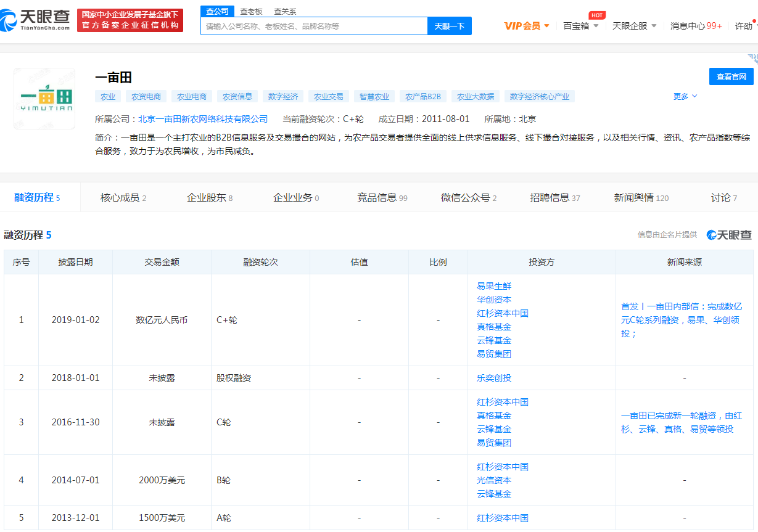Click the 农产品B2B tag
This screenshot has height=532, width=758.
(423, 96)
